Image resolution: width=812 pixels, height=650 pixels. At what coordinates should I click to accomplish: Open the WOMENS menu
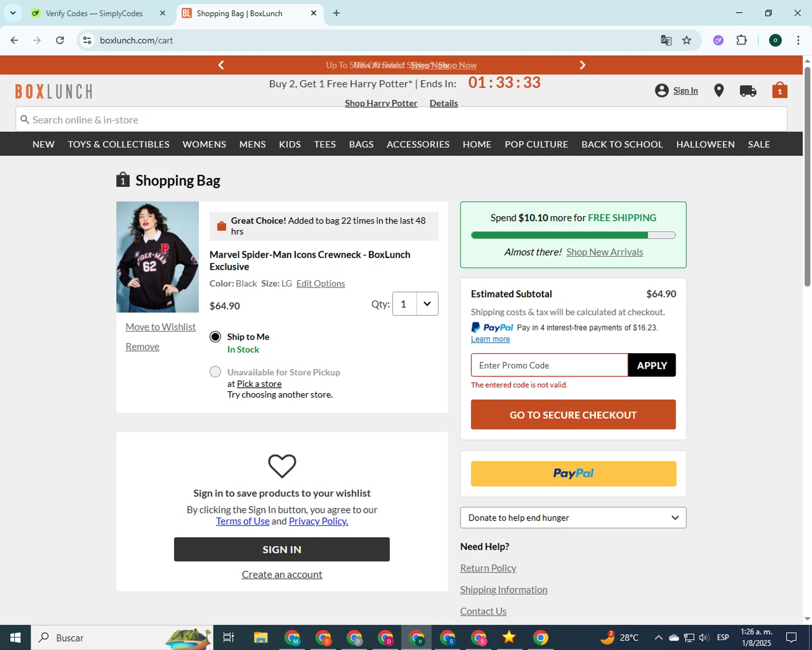[204, 144]
